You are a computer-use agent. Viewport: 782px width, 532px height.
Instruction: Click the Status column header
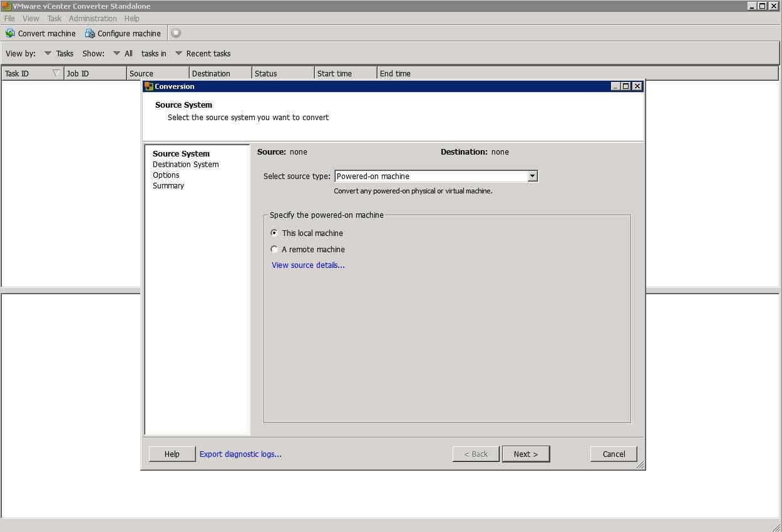282,73
